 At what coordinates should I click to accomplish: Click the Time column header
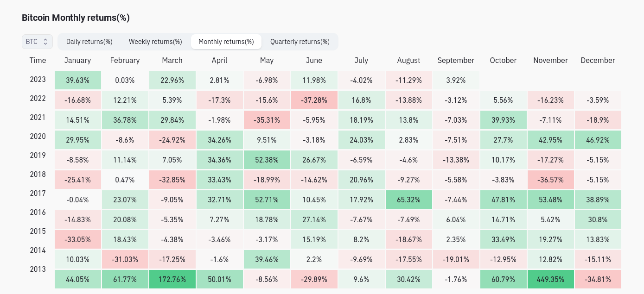pyautogui.click(x=38, y=60)
